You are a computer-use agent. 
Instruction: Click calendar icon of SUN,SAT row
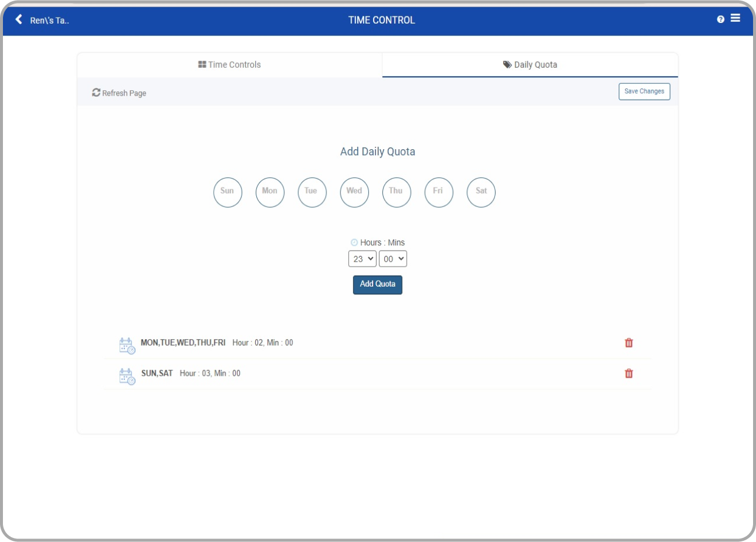click(127, 376)
